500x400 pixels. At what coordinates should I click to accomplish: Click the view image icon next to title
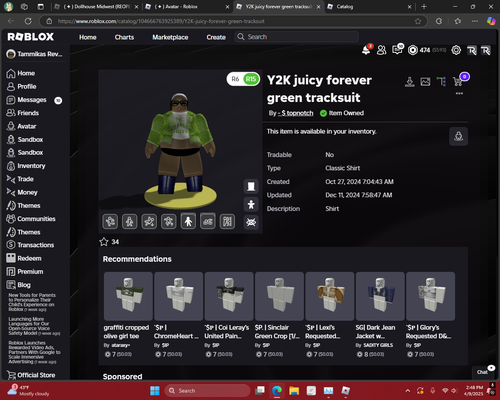(425, 81)
